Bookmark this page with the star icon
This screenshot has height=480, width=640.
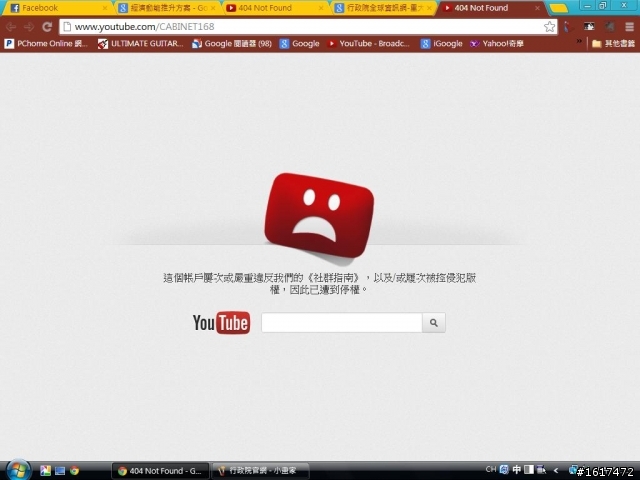tap(549, 27)
